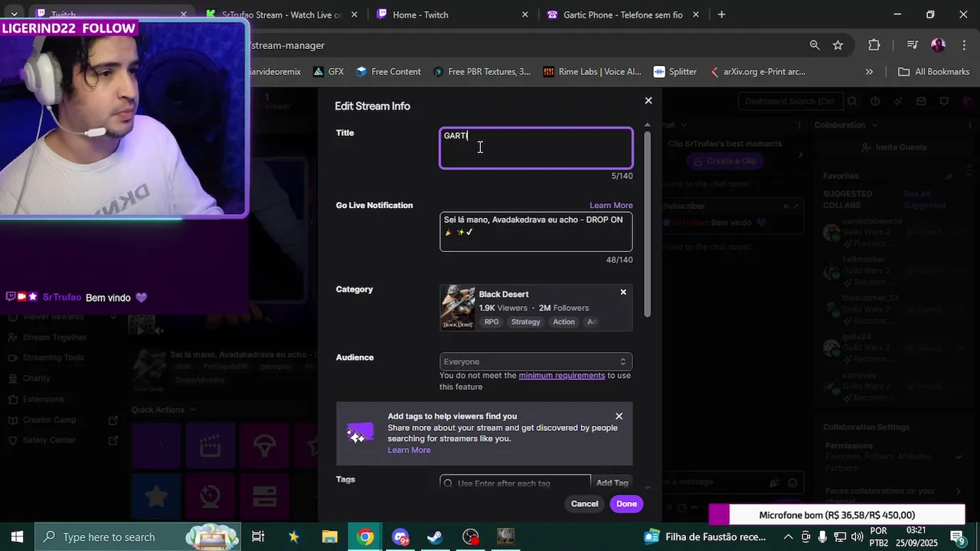Screen dimensions: 980x551
Task: Open a new browser tab
Action: (721, 15)
